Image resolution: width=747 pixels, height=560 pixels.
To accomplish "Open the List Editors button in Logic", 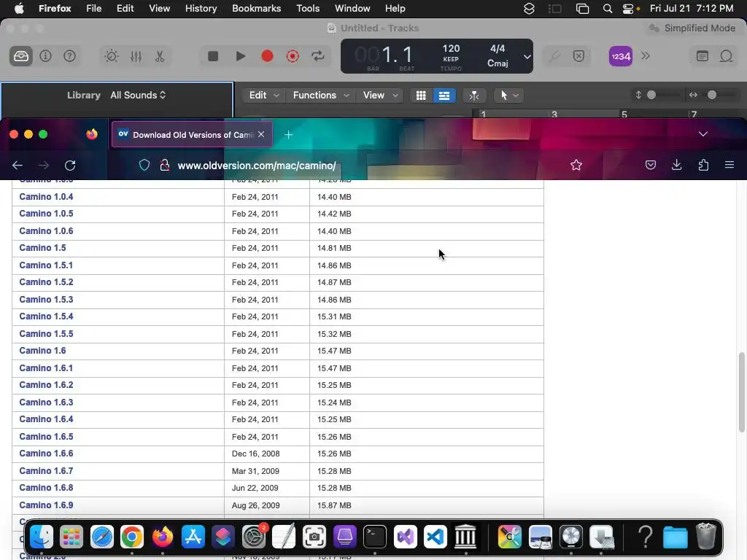I will tap(703, 56).
